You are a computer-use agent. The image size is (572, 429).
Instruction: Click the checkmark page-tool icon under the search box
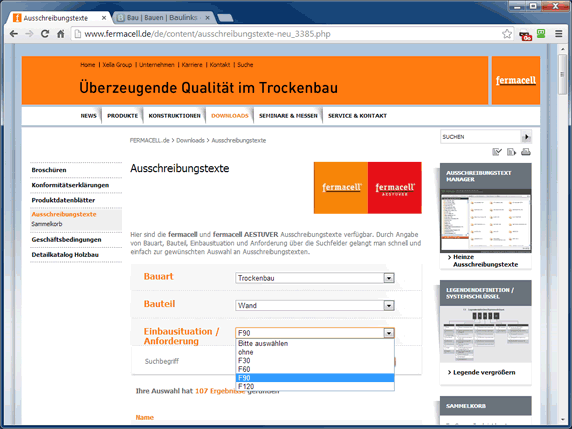(497, 152)
